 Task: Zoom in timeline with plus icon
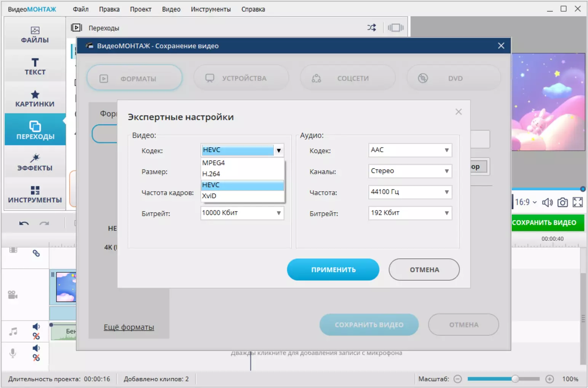550,379
